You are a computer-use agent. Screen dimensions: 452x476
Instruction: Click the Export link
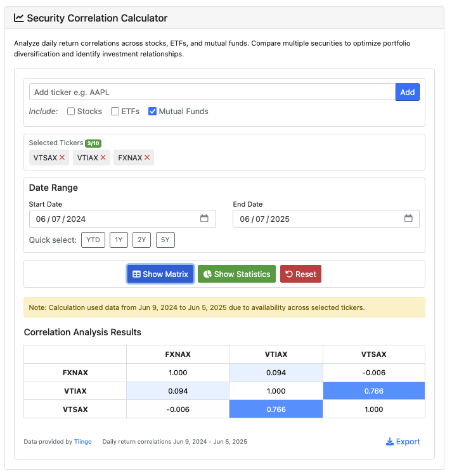click(x=403, y=441)
